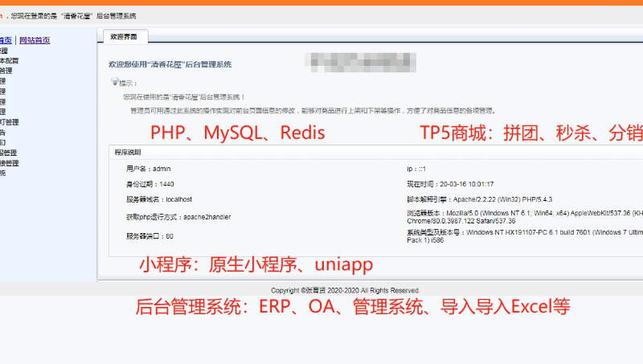Click the ip：::1 entry
Image resolution: width=643 pixels, height=364 pixels.
click(416, 169)
